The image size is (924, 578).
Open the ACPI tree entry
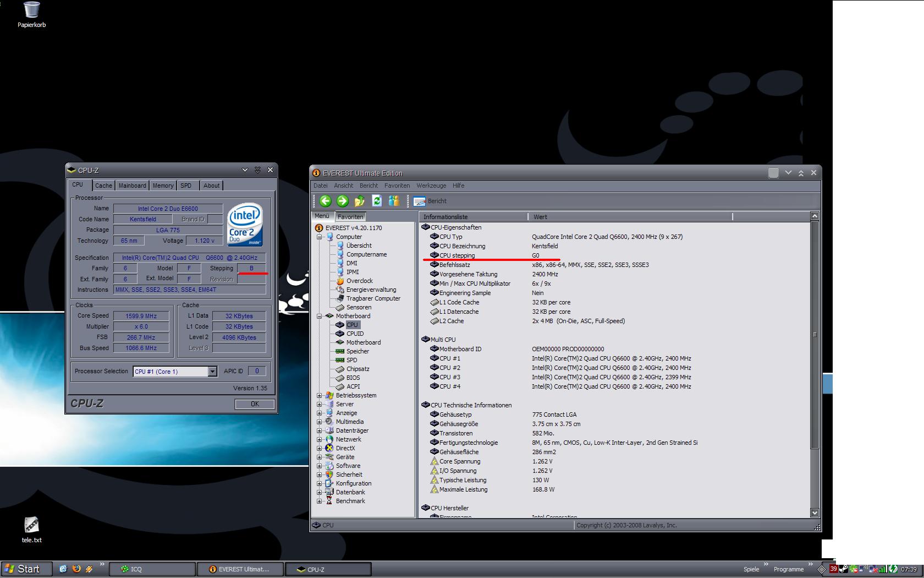point(353,386)
